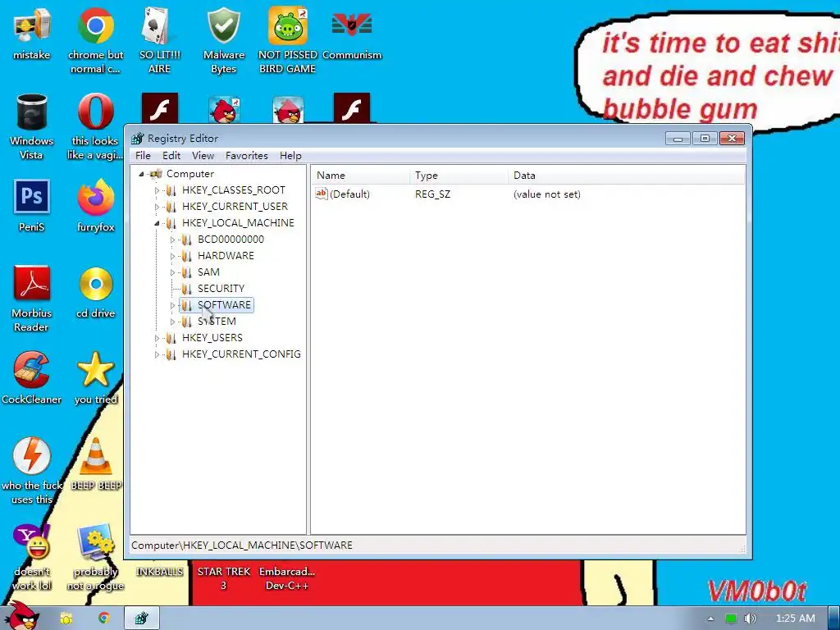
Task: Show hidden tray icons arrow
Action: [x=710, y=619]
